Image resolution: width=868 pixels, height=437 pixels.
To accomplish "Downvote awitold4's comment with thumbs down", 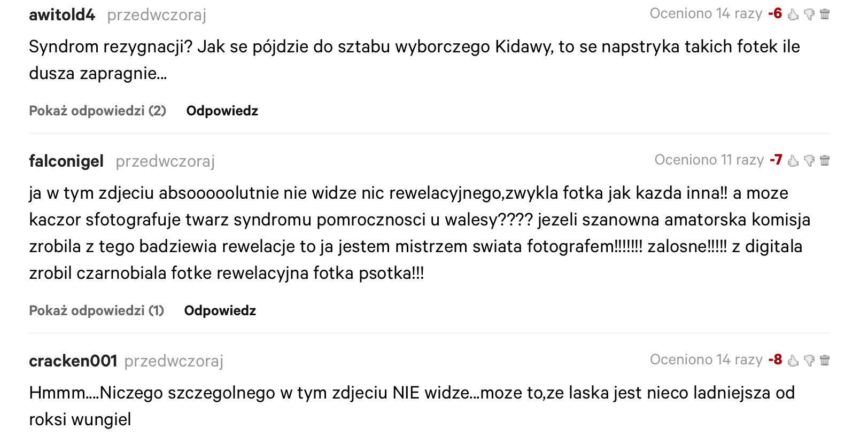I will coord(809,14).
